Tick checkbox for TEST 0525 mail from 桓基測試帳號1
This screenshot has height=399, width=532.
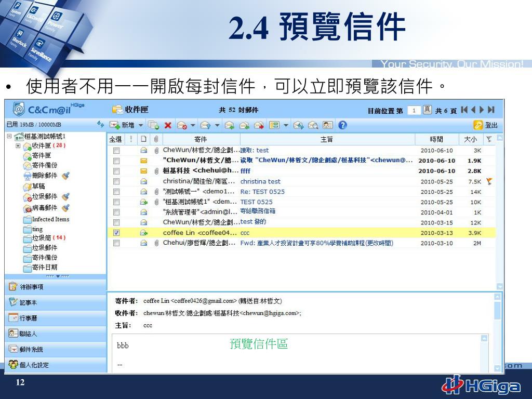116,202
